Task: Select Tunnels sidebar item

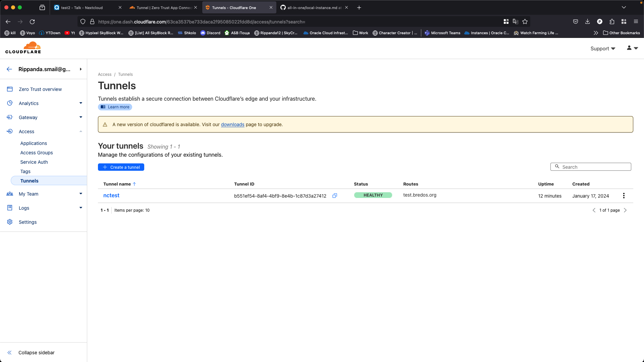Action: [49, 181]
